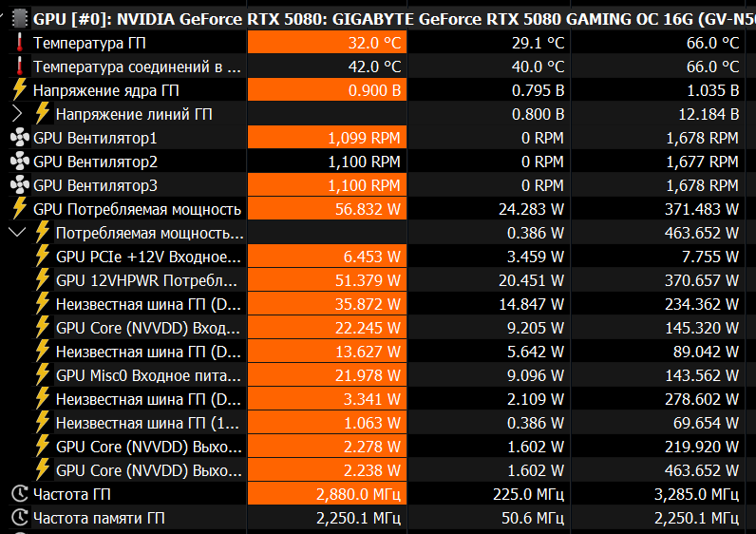Click the current value 2,880.0 МГц
Viewport: 756px width, 534px height.
pos(358,494)
